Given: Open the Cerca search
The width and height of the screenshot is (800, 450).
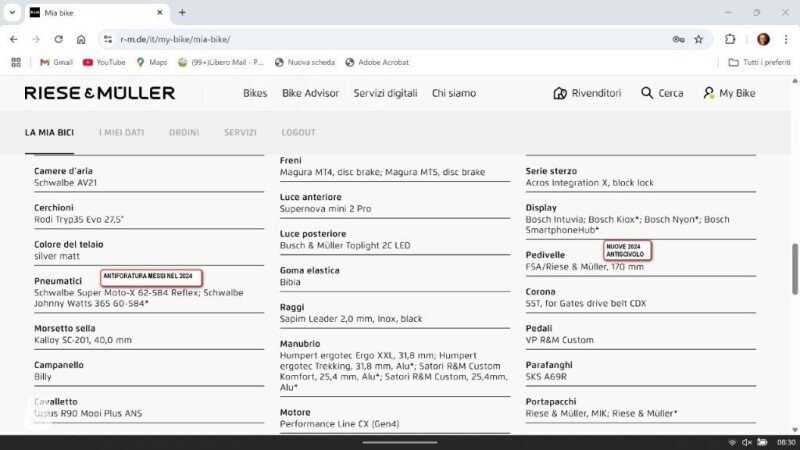Looking at the screenshot, I should pos(662,93).
